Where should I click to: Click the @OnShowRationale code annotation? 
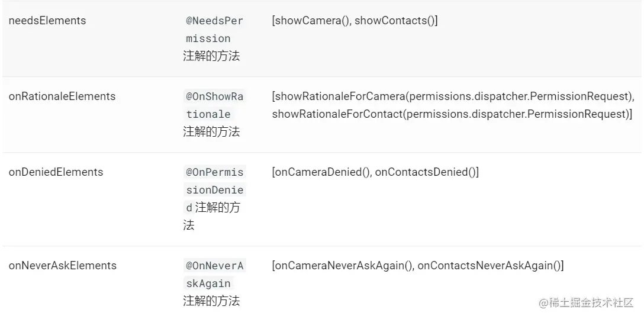214,105
